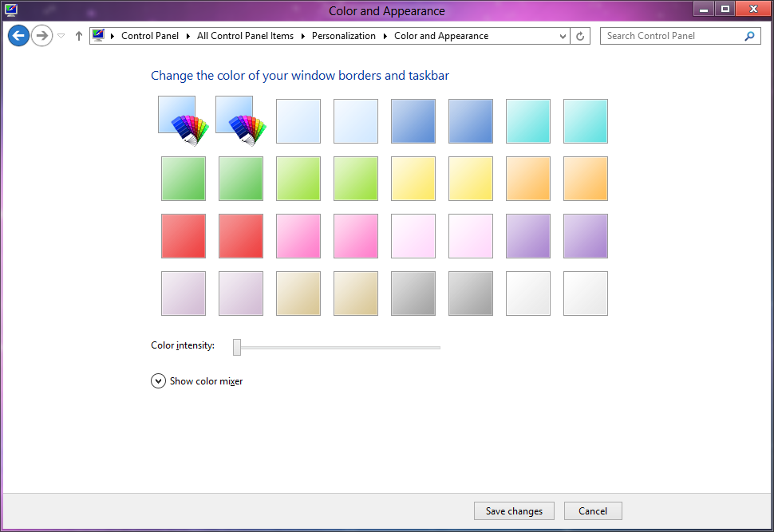The width and height of the screenshot is (774, 532).
Task: Select the left red swatch
Action: (184, 236)
